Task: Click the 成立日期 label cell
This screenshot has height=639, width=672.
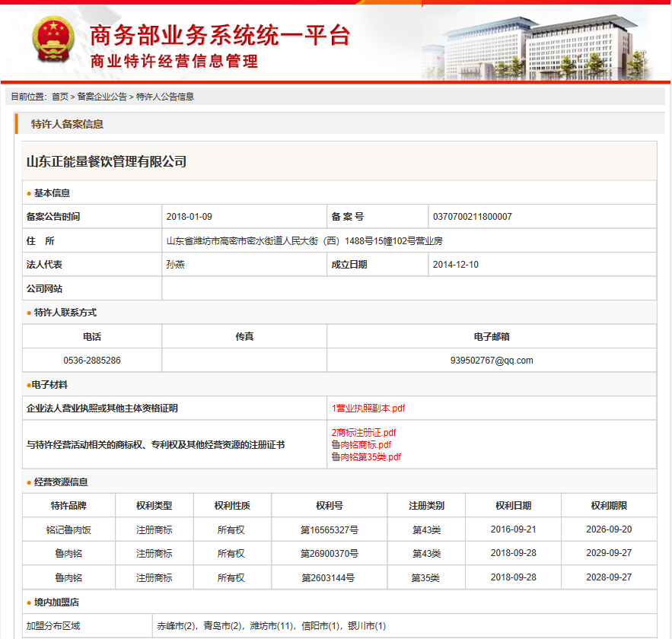Action: (377, 265)
